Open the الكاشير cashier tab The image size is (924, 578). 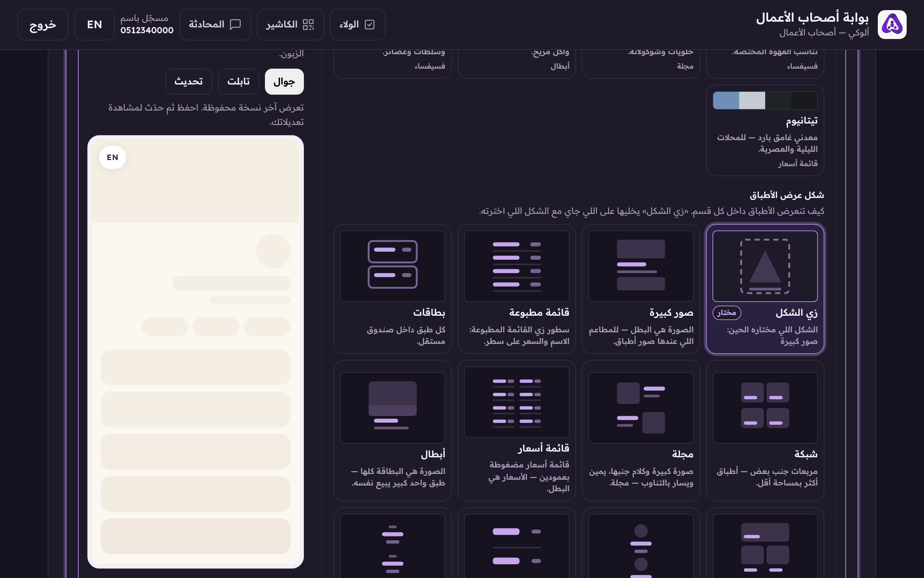pyautogui.click(x=290, y=25)
